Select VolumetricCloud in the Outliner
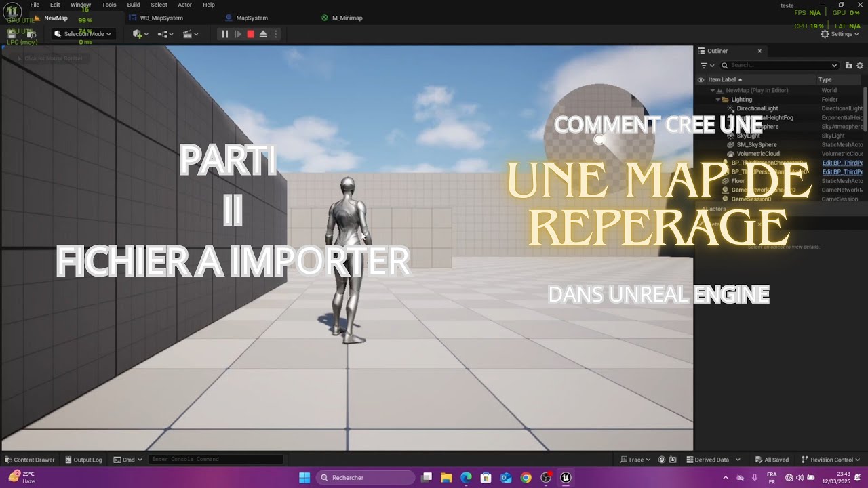Image resolution: width=868 pixels, height=488 pixels. [x=758, y=154]
